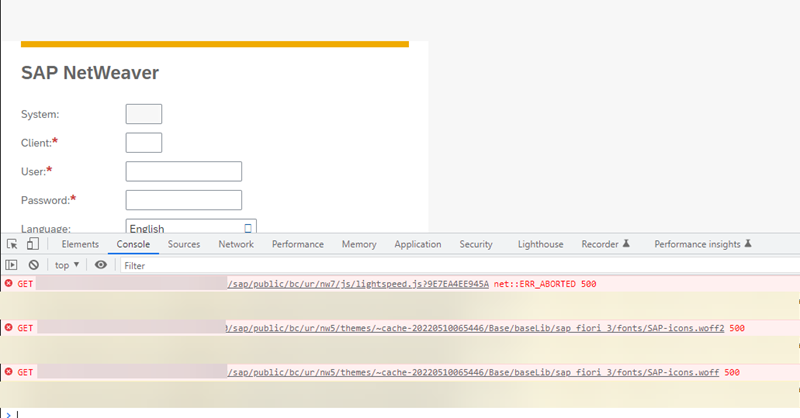Screen dimensions: 800x418
Task: Click error icon beside the SAP-icons.woff2 request
Action: (x=9, y=327)
